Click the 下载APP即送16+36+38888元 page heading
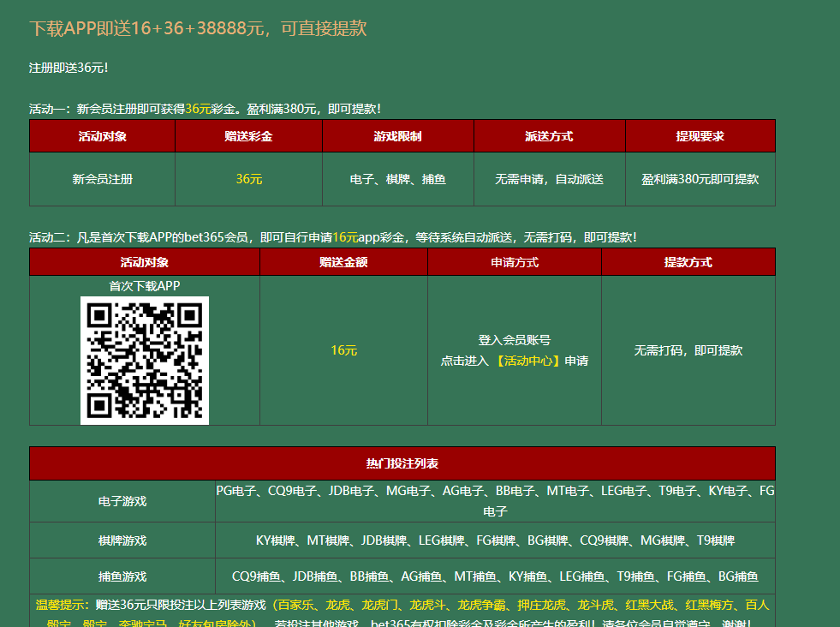The height and width of the screenshot is (627, 840). tap(198, 27)
